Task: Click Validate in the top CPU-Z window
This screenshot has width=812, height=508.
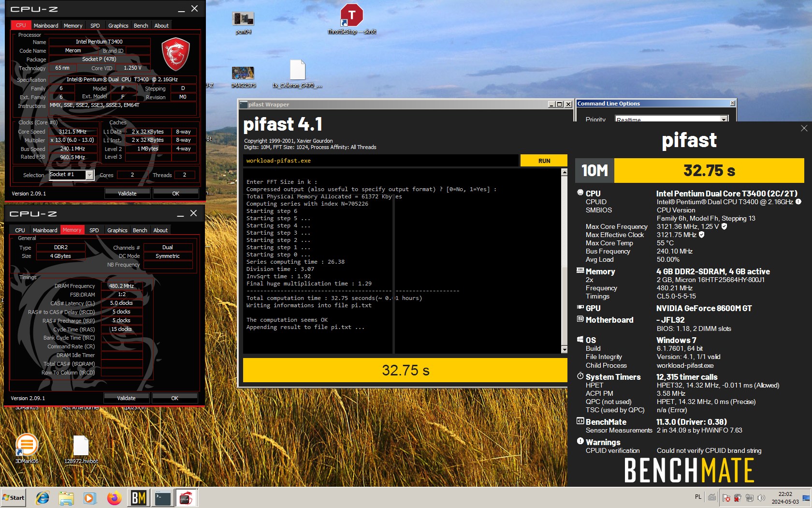Action: click(127, 194)
